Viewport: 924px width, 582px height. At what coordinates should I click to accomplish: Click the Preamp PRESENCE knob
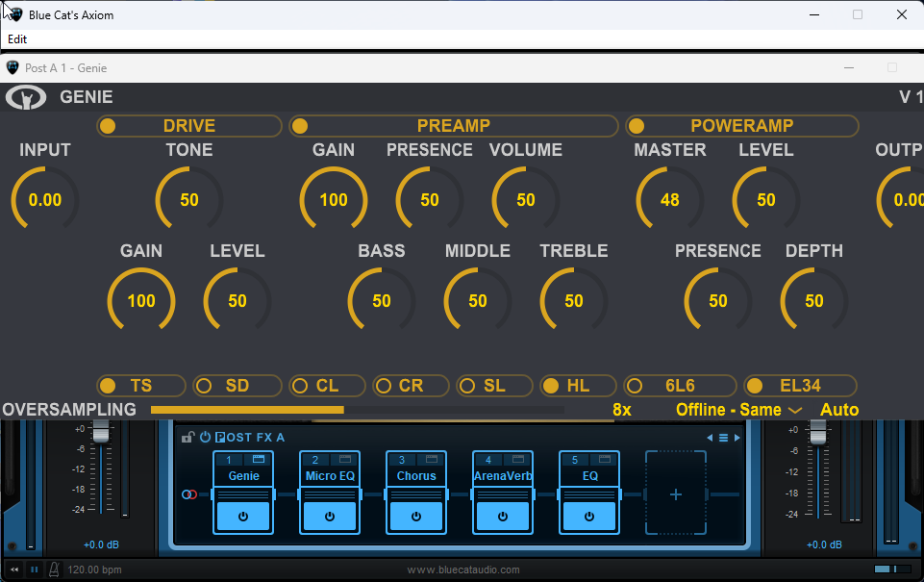point(430,200)
